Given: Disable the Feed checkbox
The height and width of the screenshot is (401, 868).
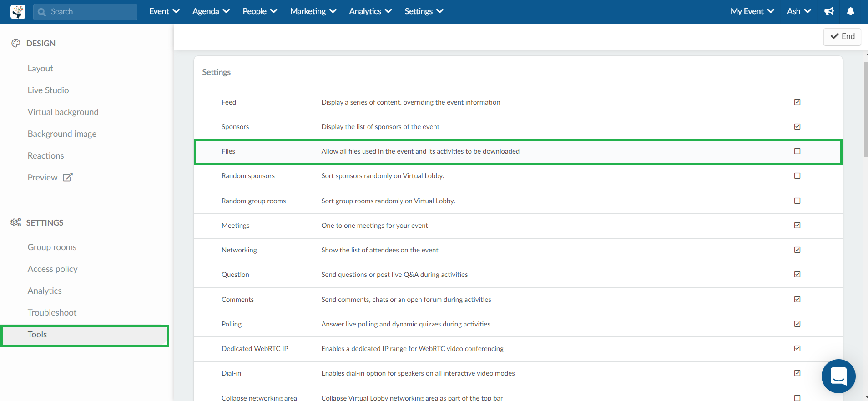Looking at the screenshot, I should click(x=797, y=102).
